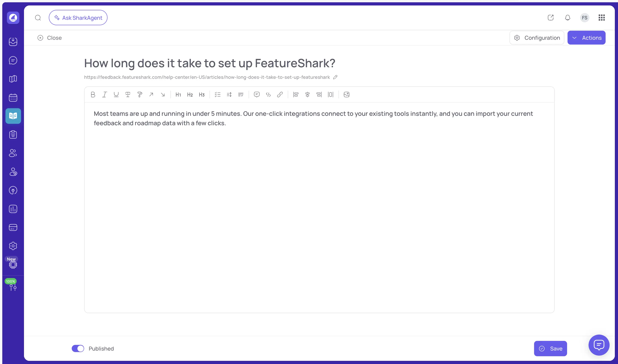The height and width of the screenshot is (364, 618).
Task: Open the calendar sidebar icon
Action: click(x=13, y=98)
